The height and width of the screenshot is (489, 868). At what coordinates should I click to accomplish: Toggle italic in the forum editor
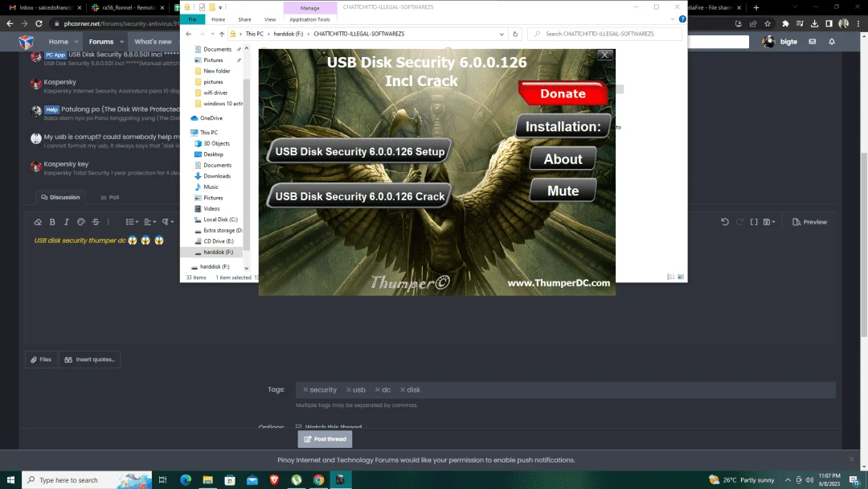67,222
